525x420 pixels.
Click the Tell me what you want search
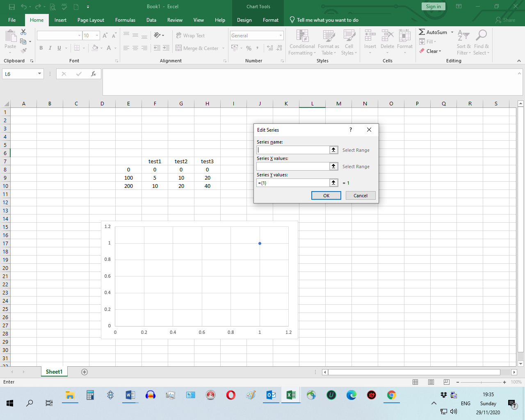tap(324, 20)
